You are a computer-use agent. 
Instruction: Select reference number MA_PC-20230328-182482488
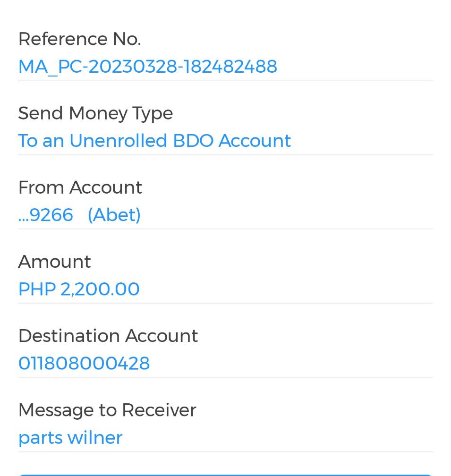coord(147,67)
